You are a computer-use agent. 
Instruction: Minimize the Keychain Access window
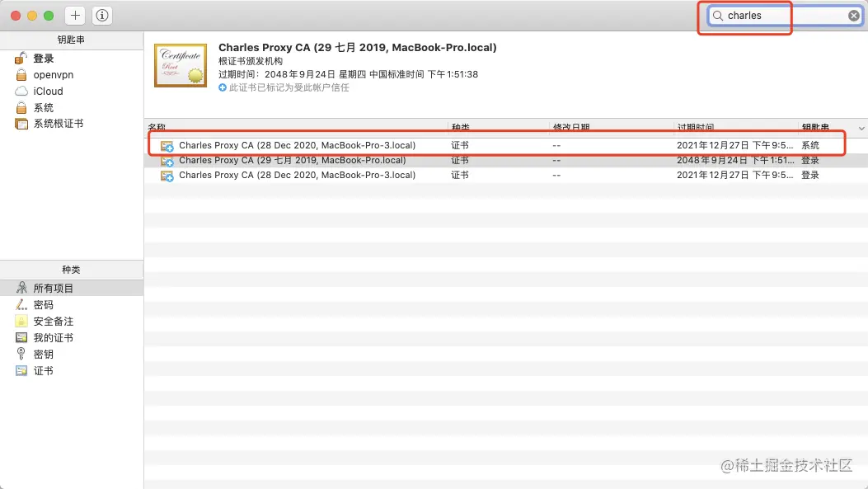tap(32, 16)
